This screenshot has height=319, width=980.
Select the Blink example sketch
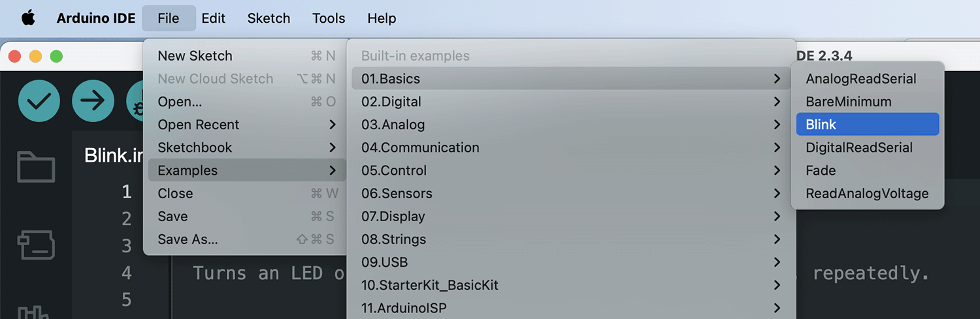(x=868, y=125)
